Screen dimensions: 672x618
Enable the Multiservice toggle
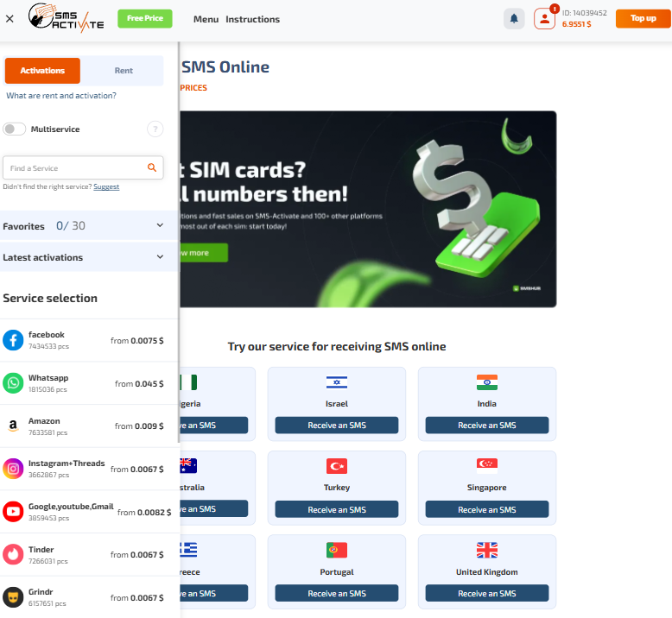14,129
